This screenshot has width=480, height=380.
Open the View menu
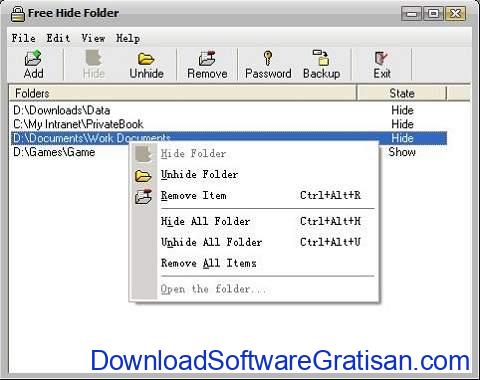93,38
